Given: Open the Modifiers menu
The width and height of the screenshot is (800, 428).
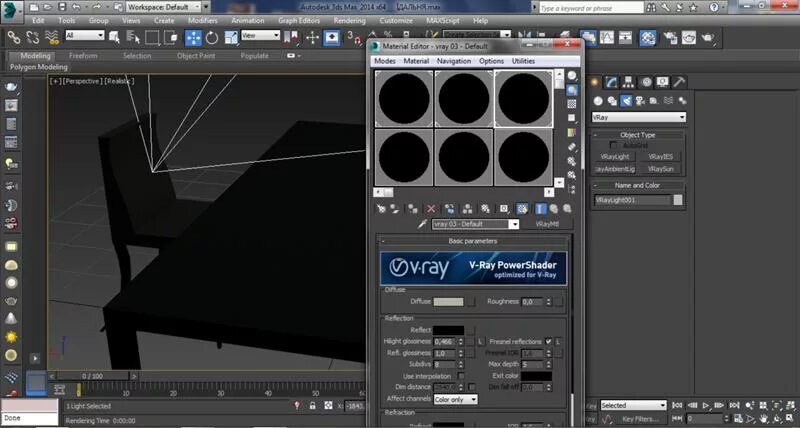Looking at the screenshot, I should tap(202, 21).
